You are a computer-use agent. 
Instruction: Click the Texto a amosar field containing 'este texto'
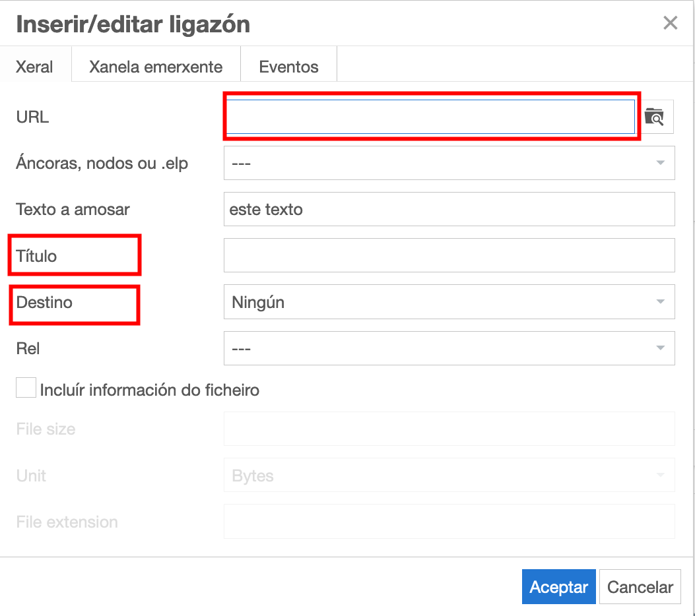click(449, 209)
